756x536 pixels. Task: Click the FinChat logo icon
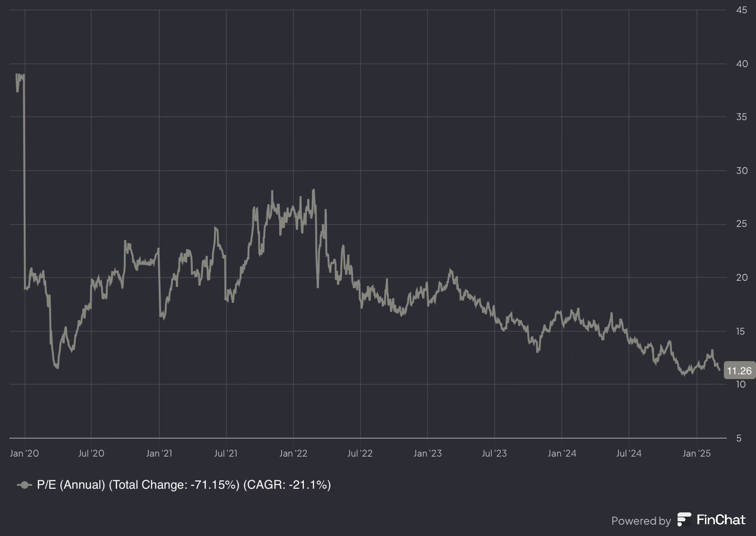pos(684,519)
